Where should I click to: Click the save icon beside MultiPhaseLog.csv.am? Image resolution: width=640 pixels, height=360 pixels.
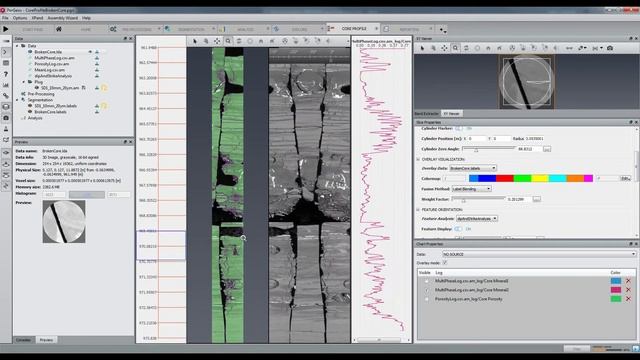click(x=97, y=58)
